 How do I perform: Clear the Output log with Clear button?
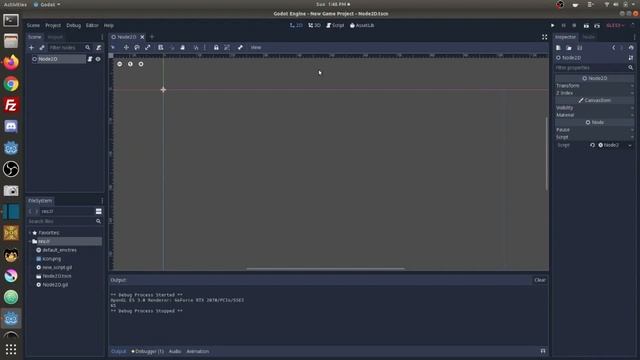click(540, 280)
